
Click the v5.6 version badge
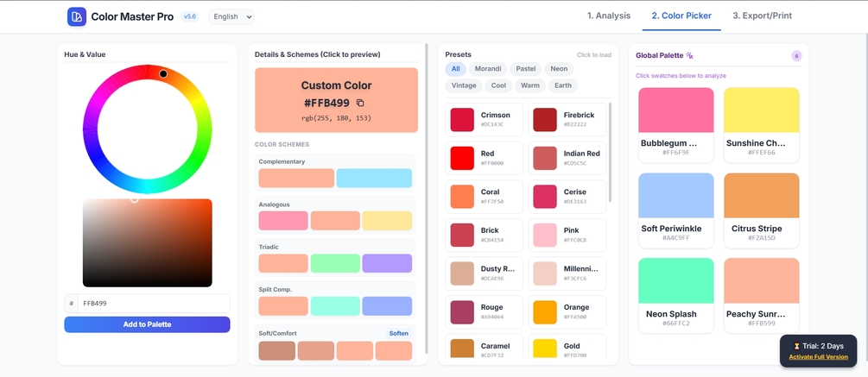[x=190, y=16]
